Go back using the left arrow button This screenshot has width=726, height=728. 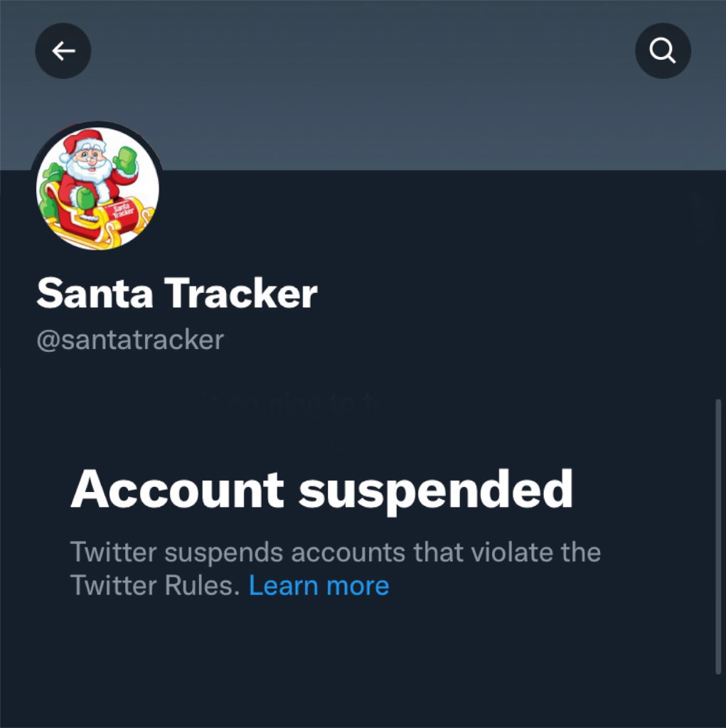pyautogui.click(x=63, y=50)
